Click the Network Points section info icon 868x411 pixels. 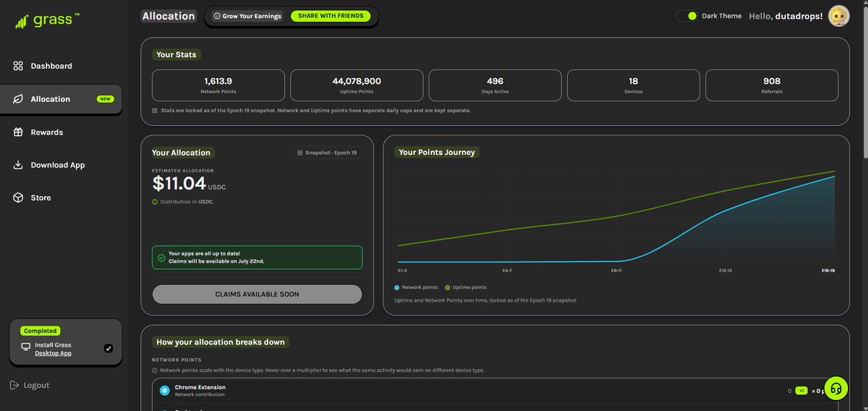click(x=155, y=370)
